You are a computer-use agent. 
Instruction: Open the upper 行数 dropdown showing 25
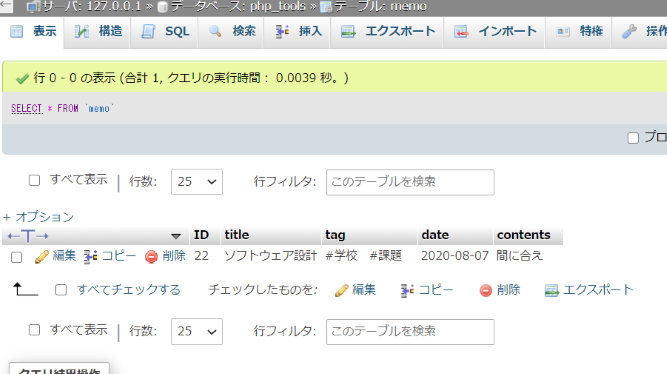click(x=197, y=182)
